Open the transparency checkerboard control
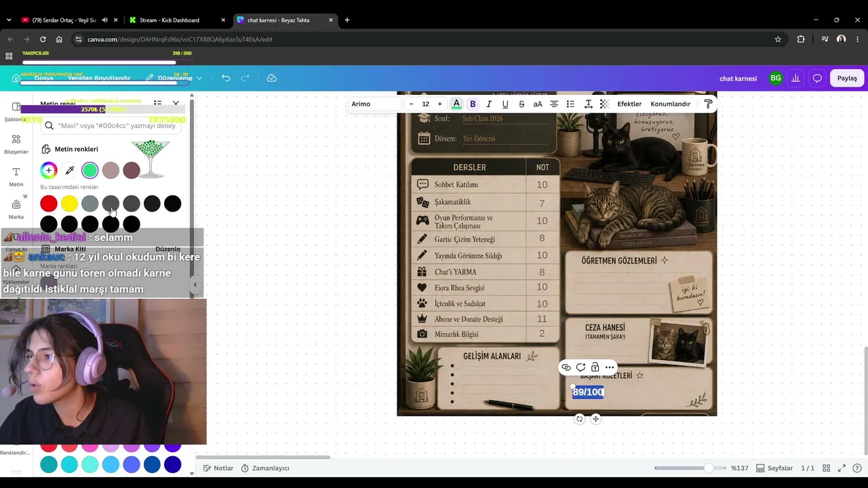 [604, 104]
